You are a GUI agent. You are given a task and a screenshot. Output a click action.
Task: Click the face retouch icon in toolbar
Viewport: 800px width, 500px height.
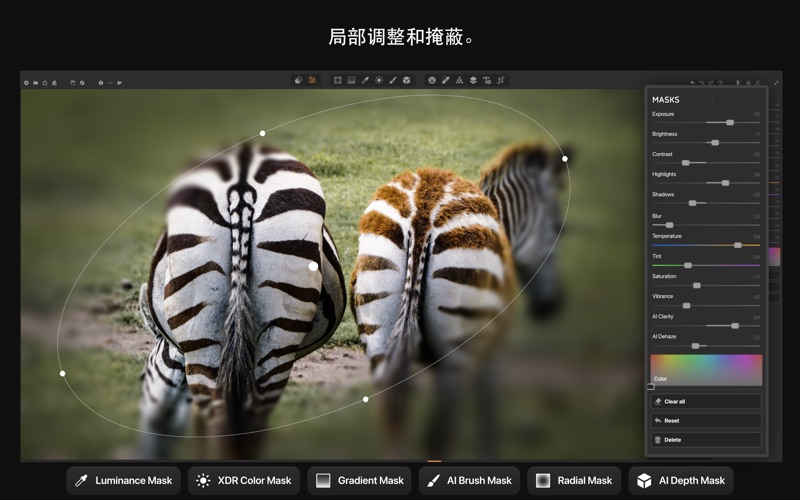(431, 80)
